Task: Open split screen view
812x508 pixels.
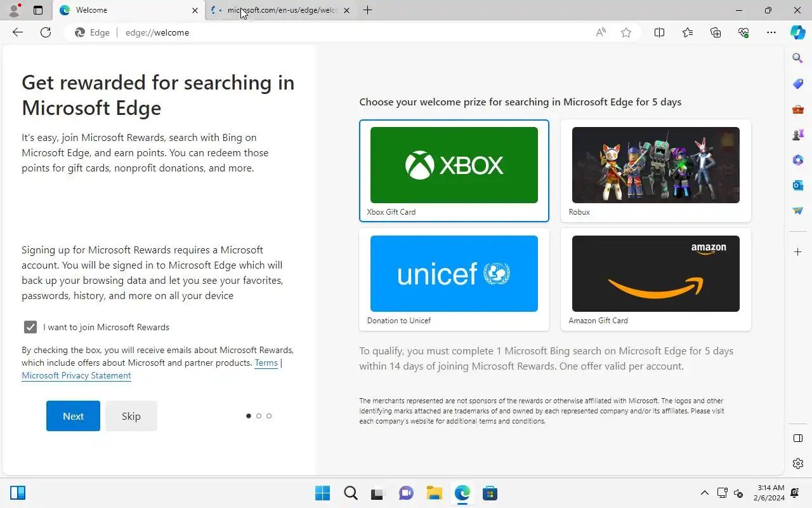Action: [x=659, y=32]
